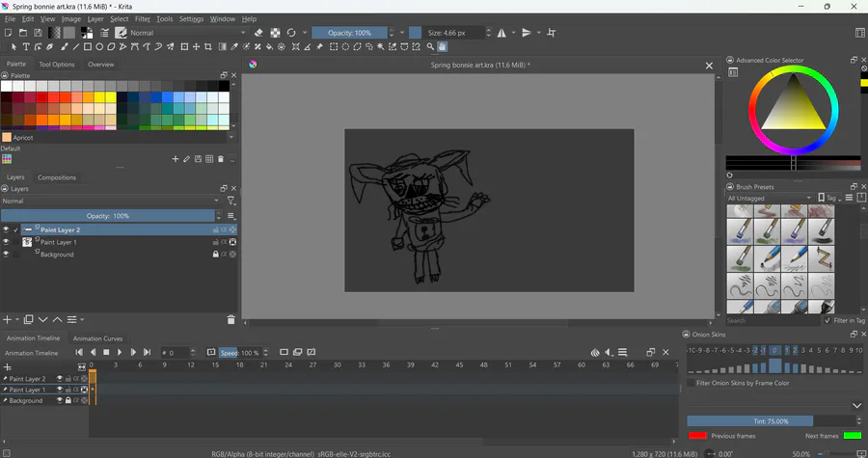This screenshot has height=458, width=868.
Task: Duplicate layer in Layers panel
Action: tap(28, 320)
